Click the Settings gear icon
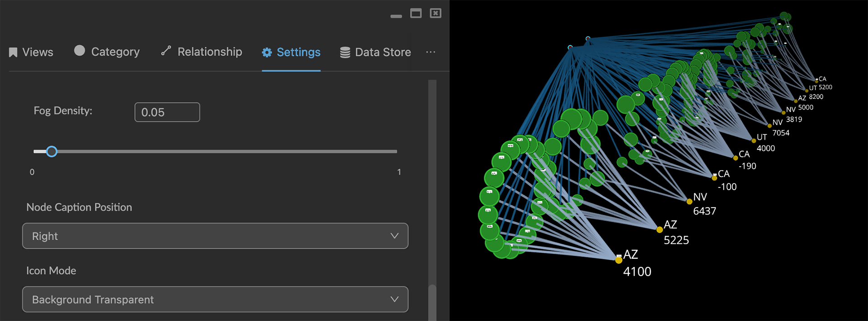This screenshot has height=321, width=868. (x=267, y=52)
